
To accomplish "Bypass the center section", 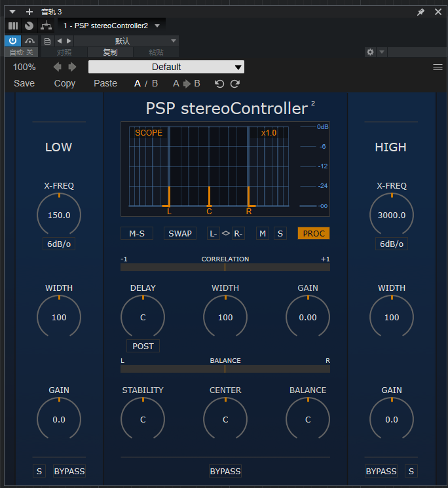I will click(225, 471).
